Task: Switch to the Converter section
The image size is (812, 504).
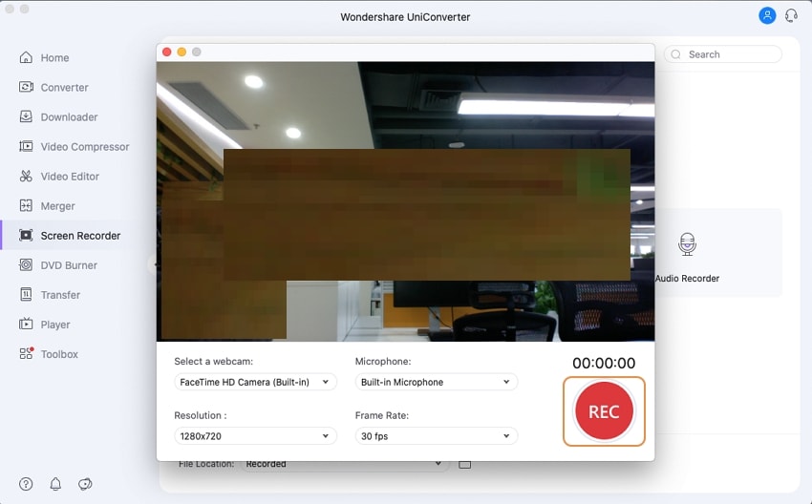Action: coord(65,88)
